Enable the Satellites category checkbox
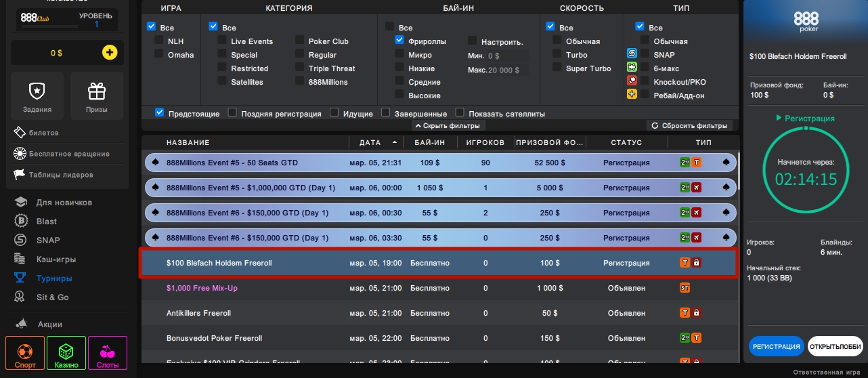The image size is (868, 378). pos(222,81)
